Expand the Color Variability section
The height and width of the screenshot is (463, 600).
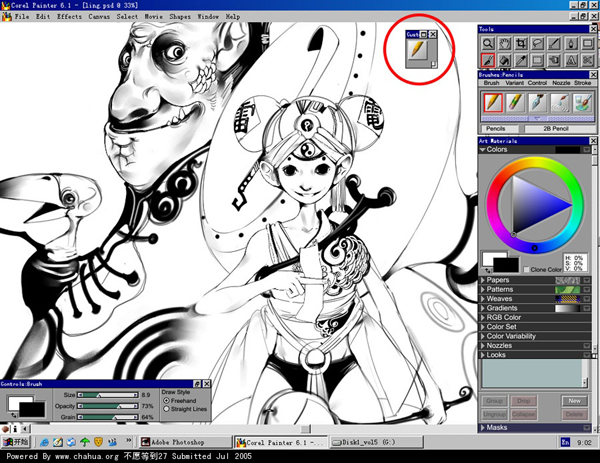coord(483,336)
